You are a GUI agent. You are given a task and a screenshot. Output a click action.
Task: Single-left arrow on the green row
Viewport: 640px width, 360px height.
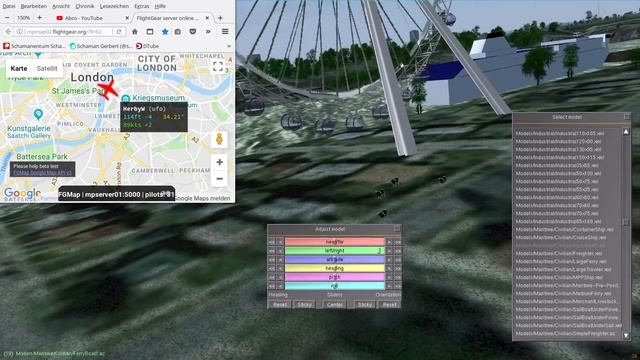(x=280, y=251)
